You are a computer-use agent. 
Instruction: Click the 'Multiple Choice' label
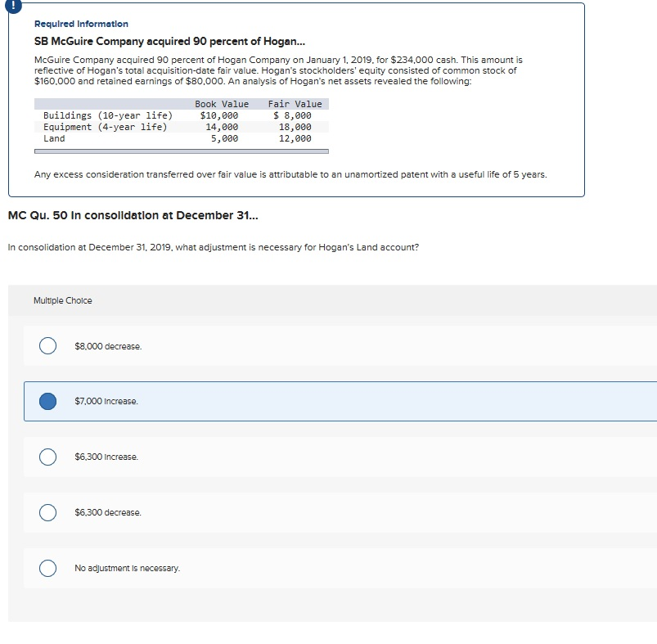(63, 300)
